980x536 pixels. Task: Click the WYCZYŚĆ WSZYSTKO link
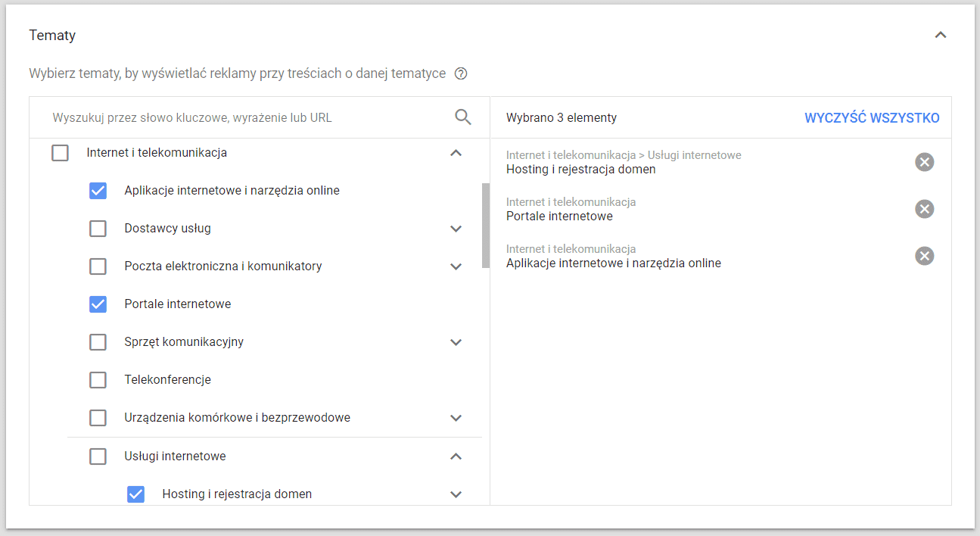point(872,117)
